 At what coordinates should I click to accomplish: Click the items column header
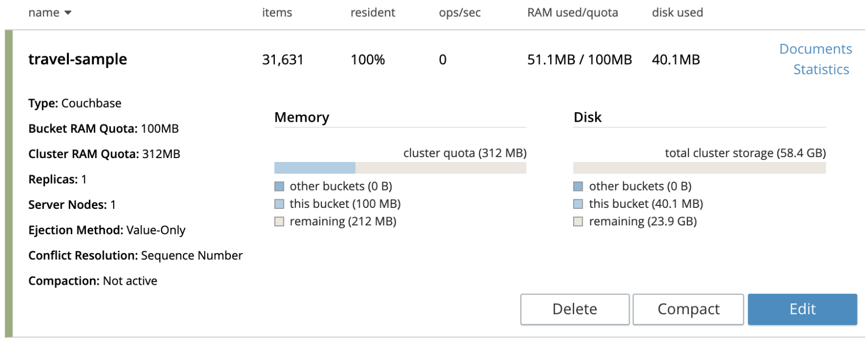point(277,13)
